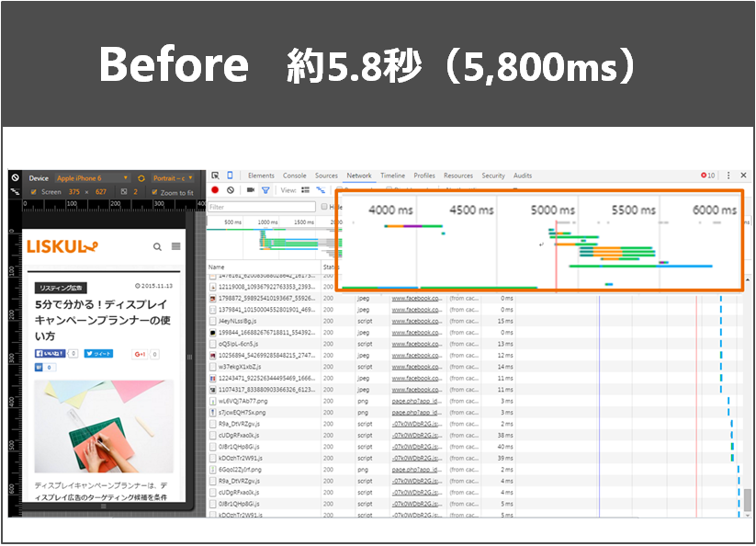The height and width of the screenshot is (546, 756).
Task: Click the Twitter tweet button
Action: click(98, 354)
